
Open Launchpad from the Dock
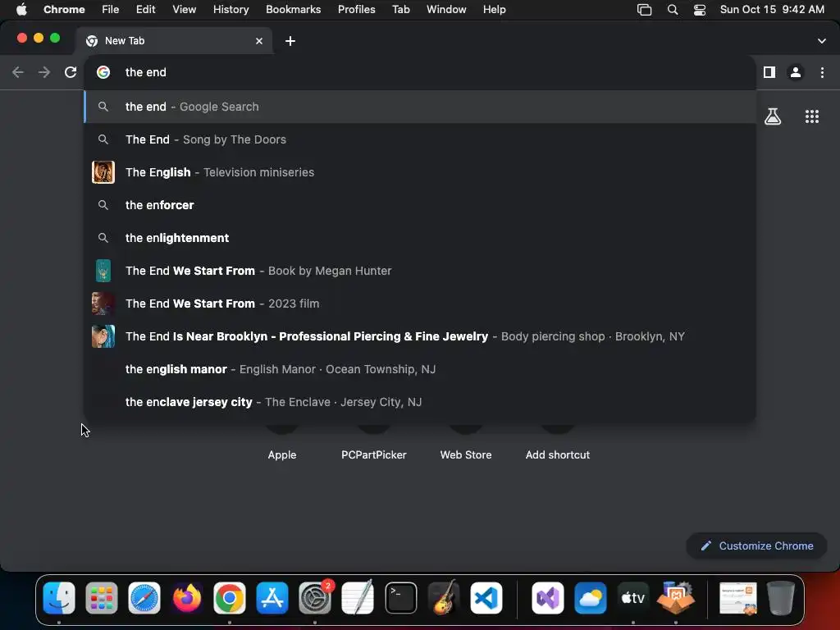[x=101, y=598]
